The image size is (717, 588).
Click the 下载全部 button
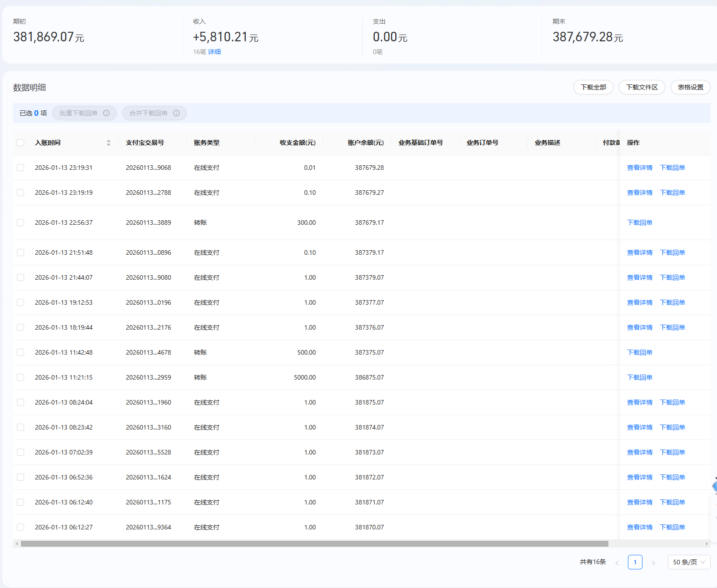pos(593,87)
